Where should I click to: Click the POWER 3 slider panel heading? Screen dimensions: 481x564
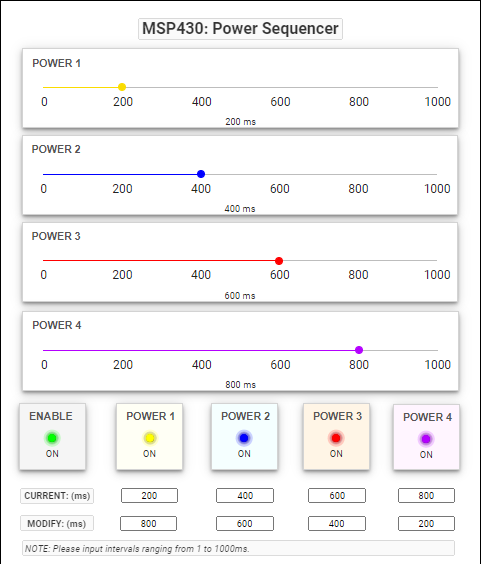pos(56,236)
